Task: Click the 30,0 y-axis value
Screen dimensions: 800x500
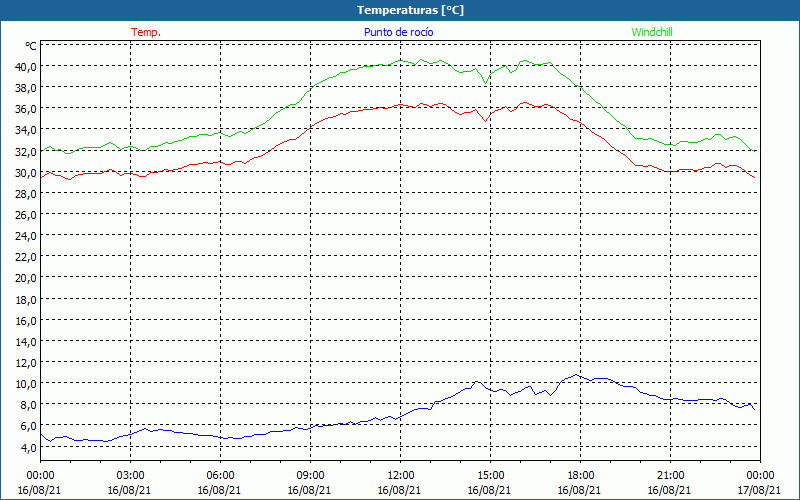Action: click(27, 172)
